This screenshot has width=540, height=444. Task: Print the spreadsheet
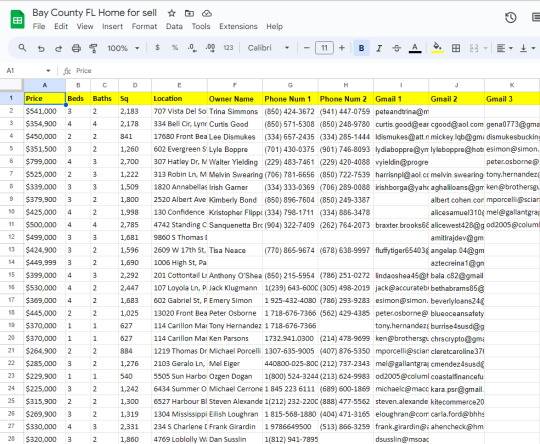(x=76, y=48)
